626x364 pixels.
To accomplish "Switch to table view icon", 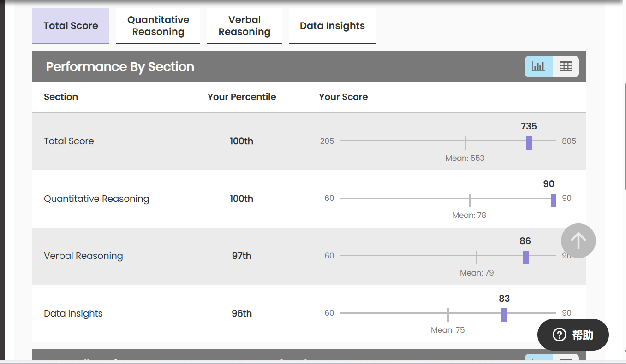I will coord(566,66).
